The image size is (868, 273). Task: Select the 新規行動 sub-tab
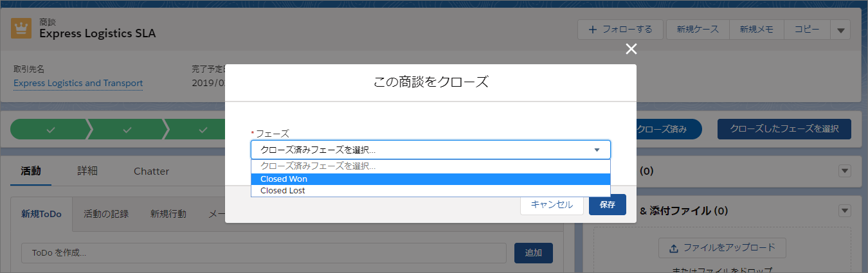(x=168, y=214)
